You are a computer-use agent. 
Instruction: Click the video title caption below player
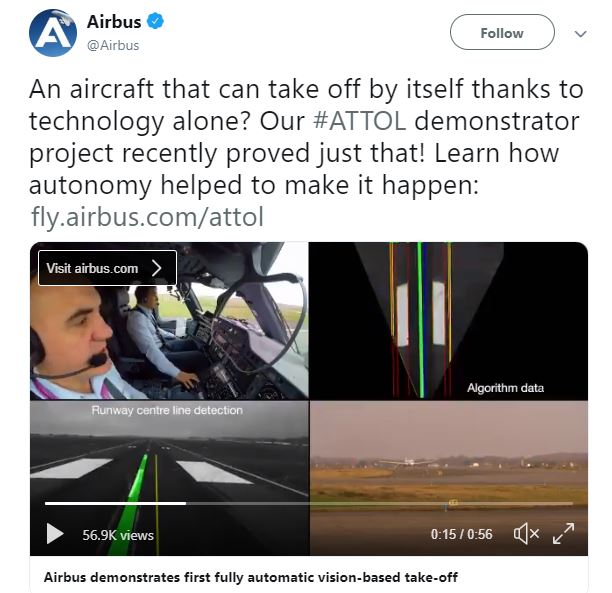pyautogui.click(x=251, y=577)
